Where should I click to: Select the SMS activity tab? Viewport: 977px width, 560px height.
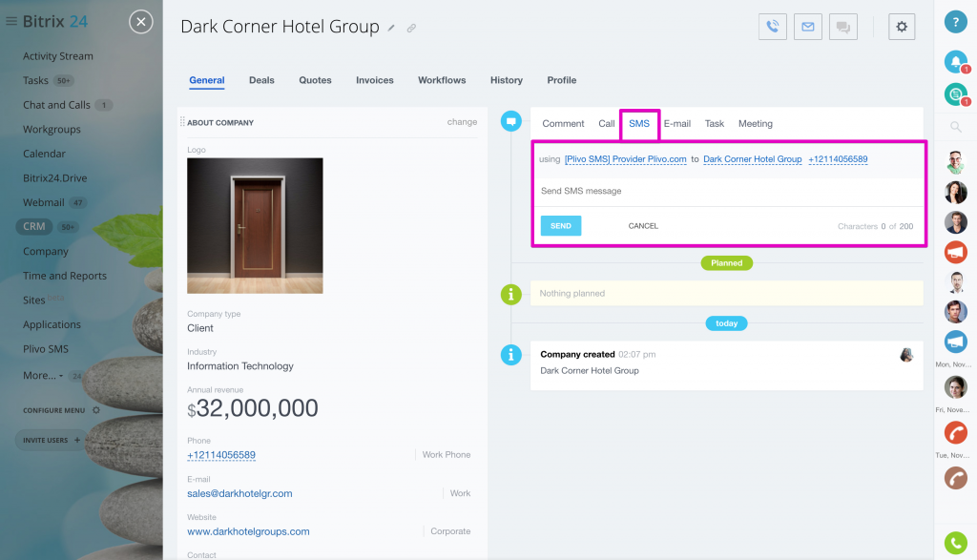click(x=639, y=124)
